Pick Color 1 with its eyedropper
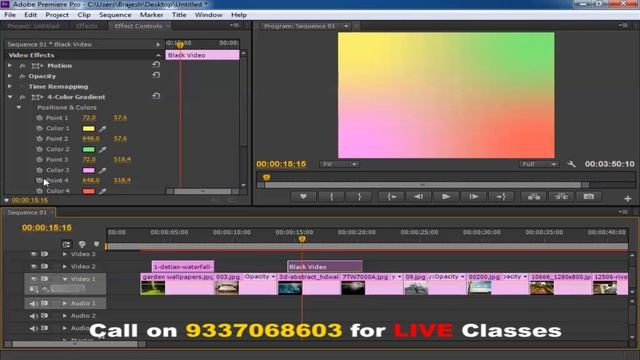 pyautogui.click(x=102, y=129)
